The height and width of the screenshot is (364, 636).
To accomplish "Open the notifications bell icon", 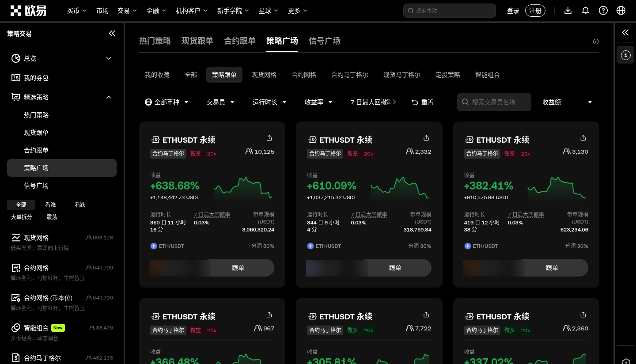I will coord(586,11).
